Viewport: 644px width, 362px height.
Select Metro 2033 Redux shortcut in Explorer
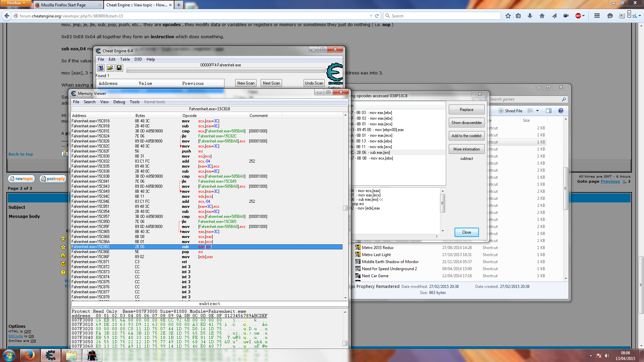[x=378, y=248]
